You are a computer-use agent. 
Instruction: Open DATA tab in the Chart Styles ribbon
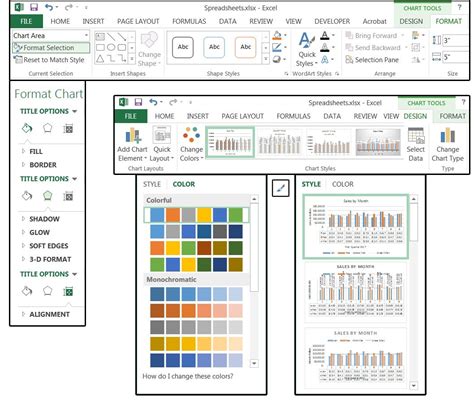point(332,116)
